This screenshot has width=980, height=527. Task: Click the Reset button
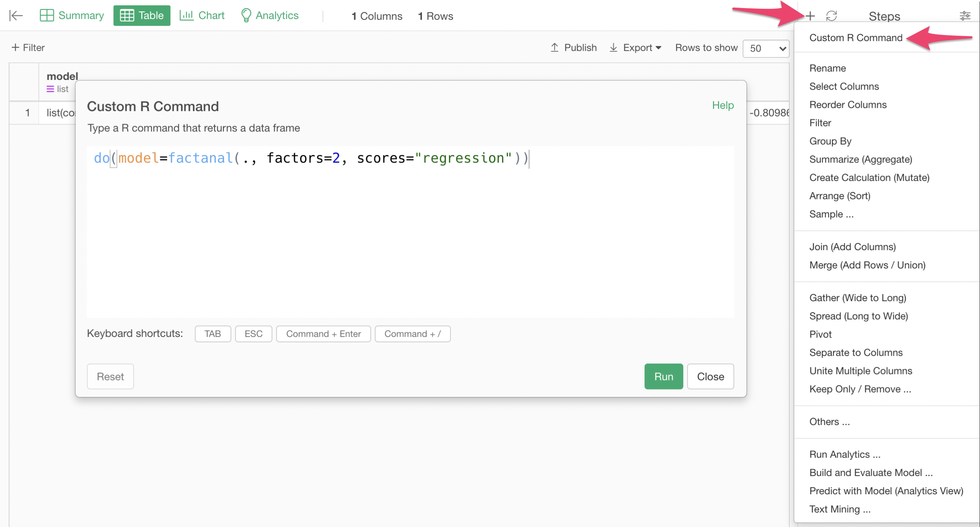[x=110, y=376]
